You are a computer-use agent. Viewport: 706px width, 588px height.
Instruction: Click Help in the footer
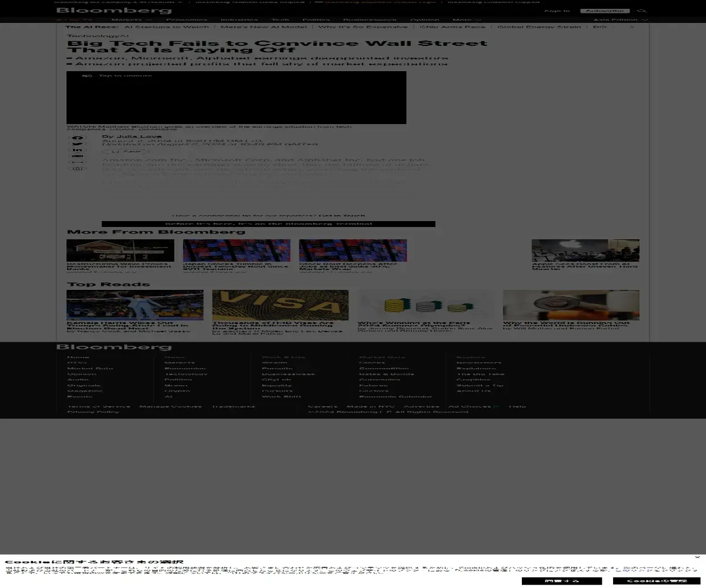point(517,406)
